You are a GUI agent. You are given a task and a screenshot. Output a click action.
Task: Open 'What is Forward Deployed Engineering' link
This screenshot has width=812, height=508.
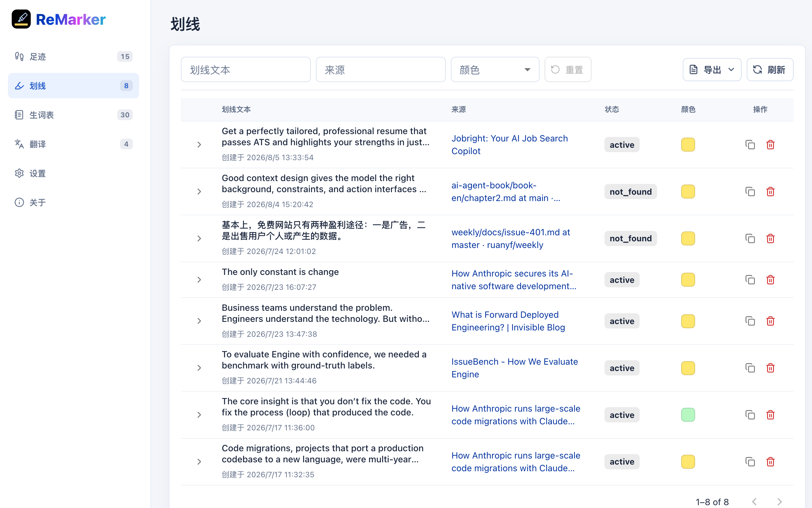(x=508, y=321)
